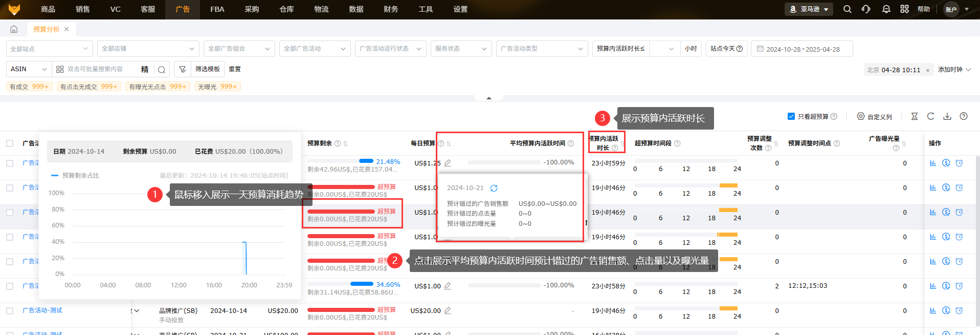Click the search magnifier icon in top bar

coord(847,9)
